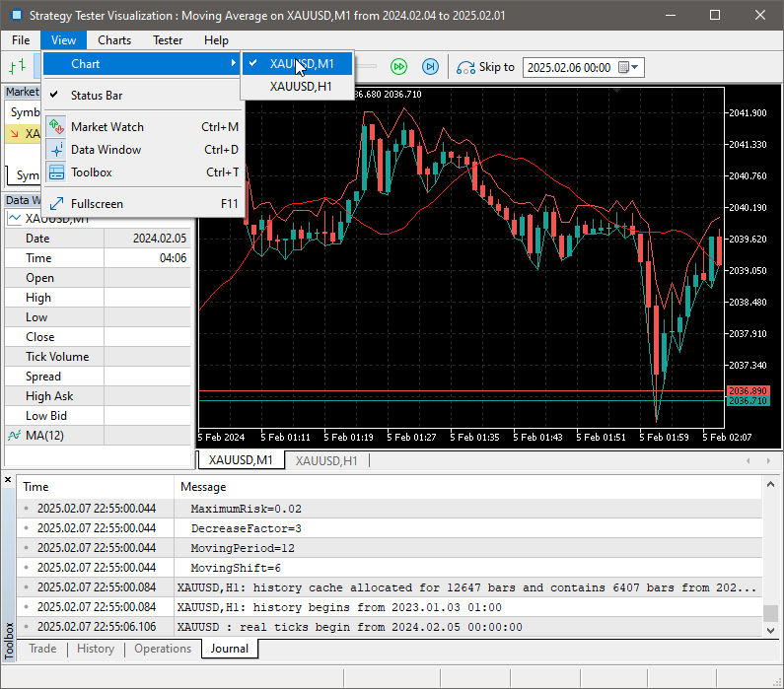Expand the Chart submenu entry
The height and width of the screenshot is (689, 784).
[x=141, y=64]
